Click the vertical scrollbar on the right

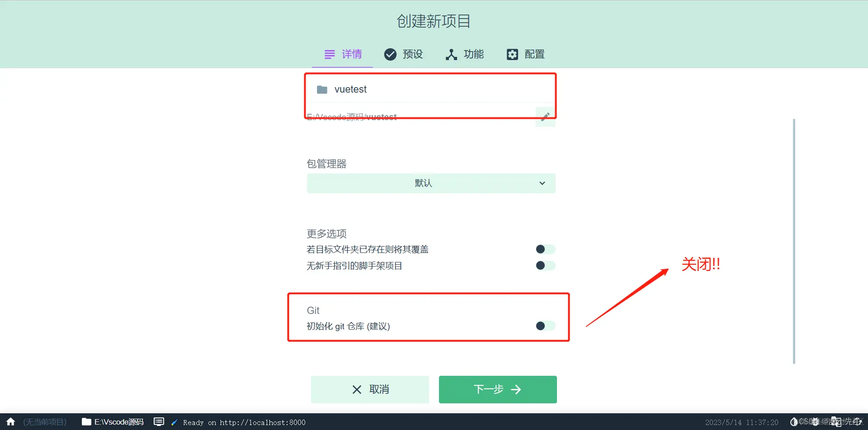(x=794, y=239)
